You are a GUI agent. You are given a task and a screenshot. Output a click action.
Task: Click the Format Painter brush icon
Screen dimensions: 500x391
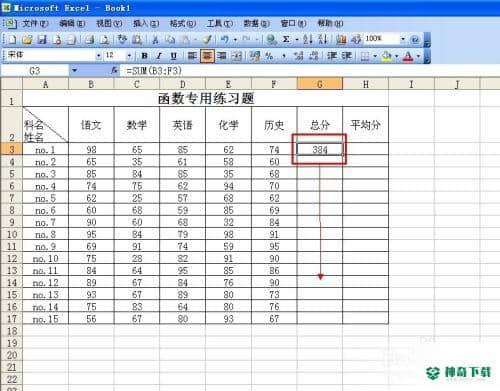coord(207,39)
